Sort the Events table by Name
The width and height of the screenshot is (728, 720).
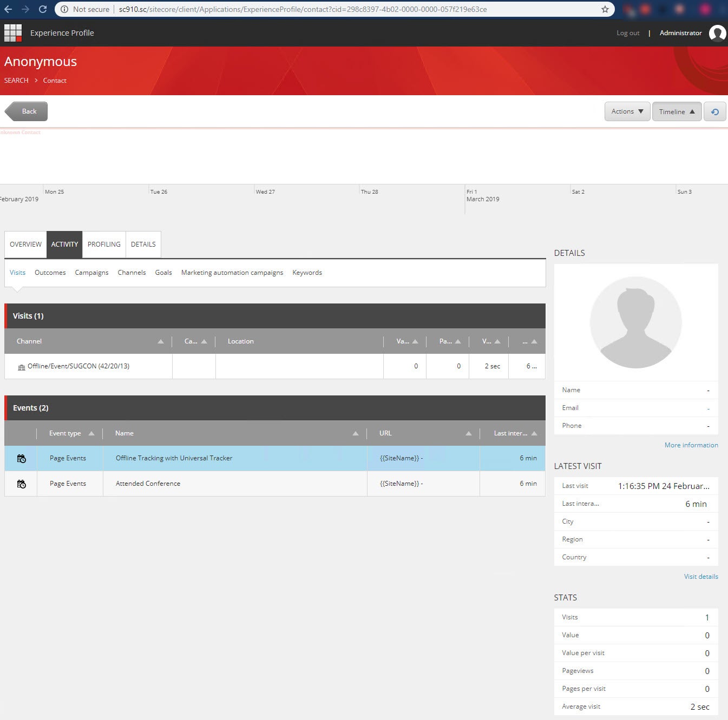coord(356,433)
